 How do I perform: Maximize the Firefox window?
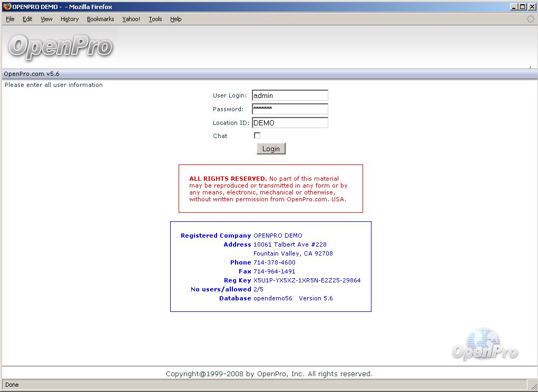[x=522, y=7]
